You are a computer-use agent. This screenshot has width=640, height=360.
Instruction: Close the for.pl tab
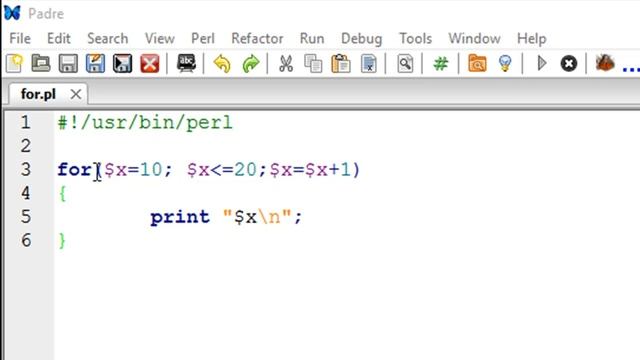pos(76,94)
